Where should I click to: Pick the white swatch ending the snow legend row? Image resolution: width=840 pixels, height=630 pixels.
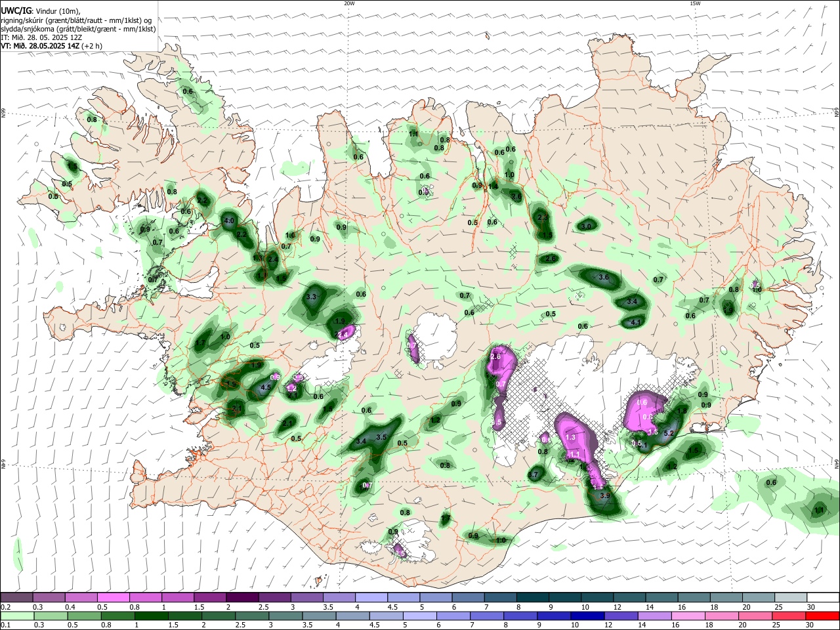point(823,597)
